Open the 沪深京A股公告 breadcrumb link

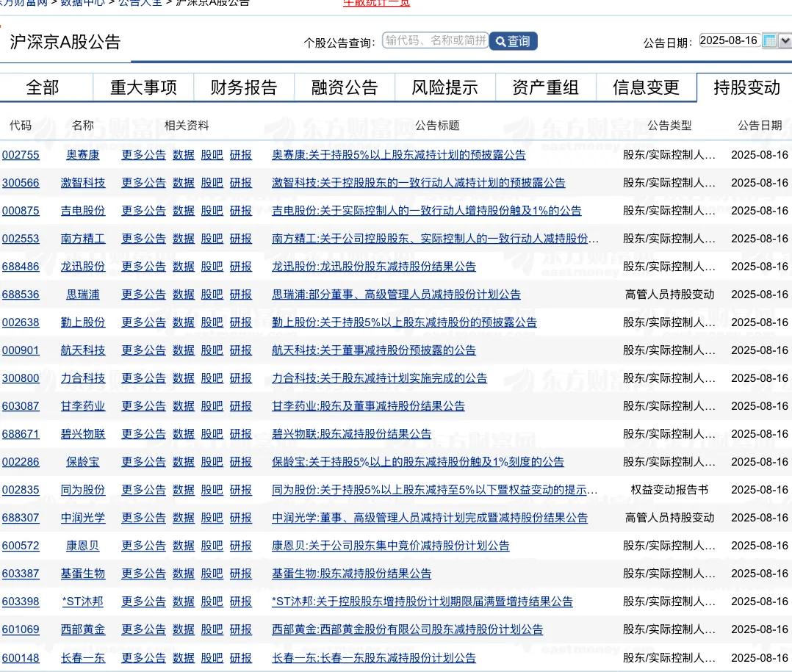212,2
